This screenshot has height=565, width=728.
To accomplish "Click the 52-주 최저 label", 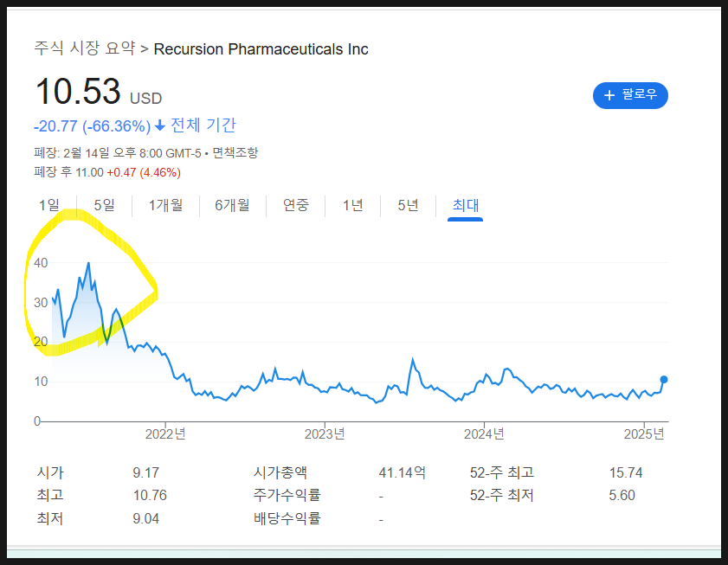I will coord(502,496).
